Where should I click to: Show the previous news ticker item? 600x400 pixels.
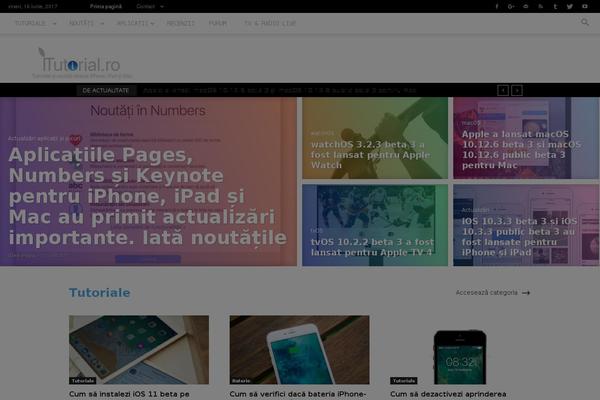coord(503,90)
